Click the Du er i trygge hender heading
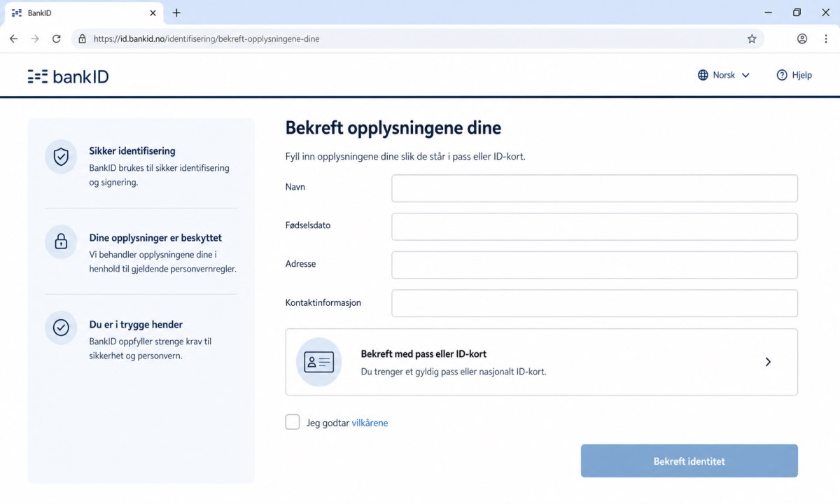The height and width of the screenshot is (504, 840). [136, 325]
